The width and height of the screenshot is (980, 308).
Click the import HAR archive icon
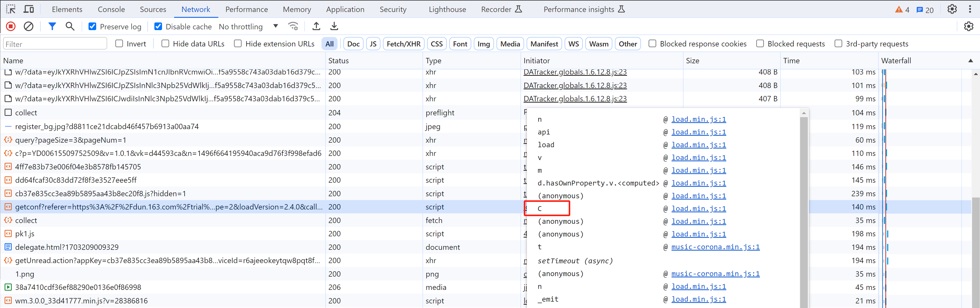click(x=316, y=26)
